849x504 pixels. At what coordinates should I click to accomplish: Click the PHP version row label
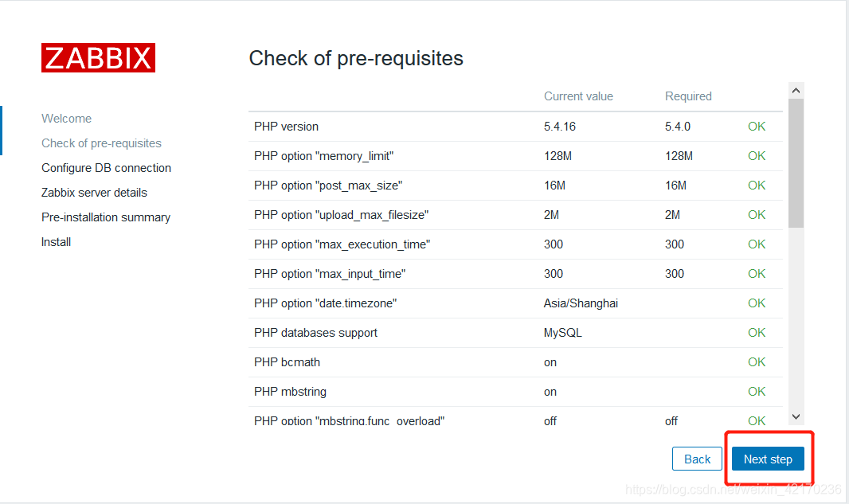(x=286, y=127)
